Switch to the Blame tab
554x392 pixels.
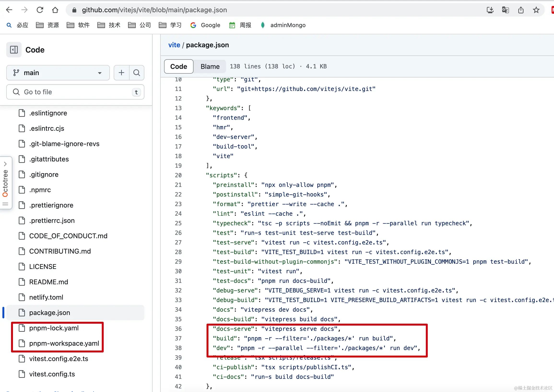click(x=210, y=66)
